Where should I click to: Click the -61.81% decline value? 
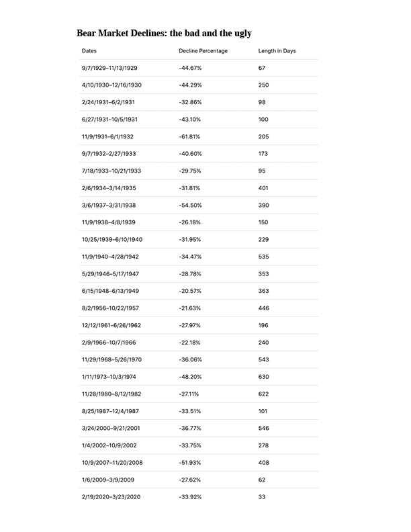[x=189, y=136]
